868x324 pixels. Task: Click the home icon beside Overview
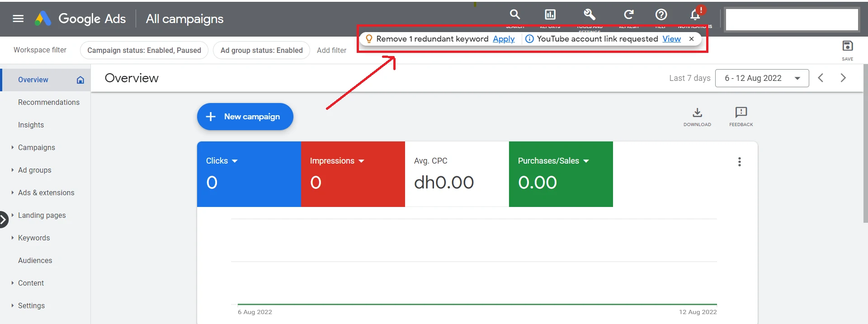coord(80,80)
